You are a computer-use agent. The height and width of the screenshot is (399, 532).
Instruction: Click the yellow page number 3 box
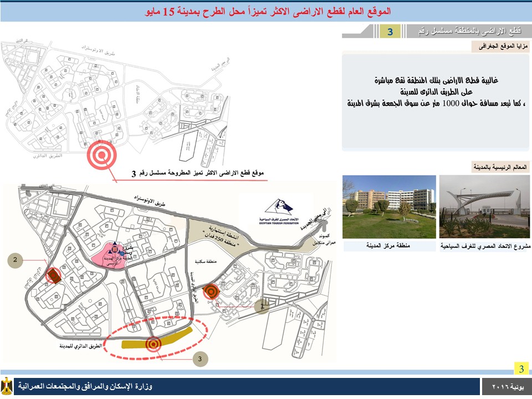(521, 368)
